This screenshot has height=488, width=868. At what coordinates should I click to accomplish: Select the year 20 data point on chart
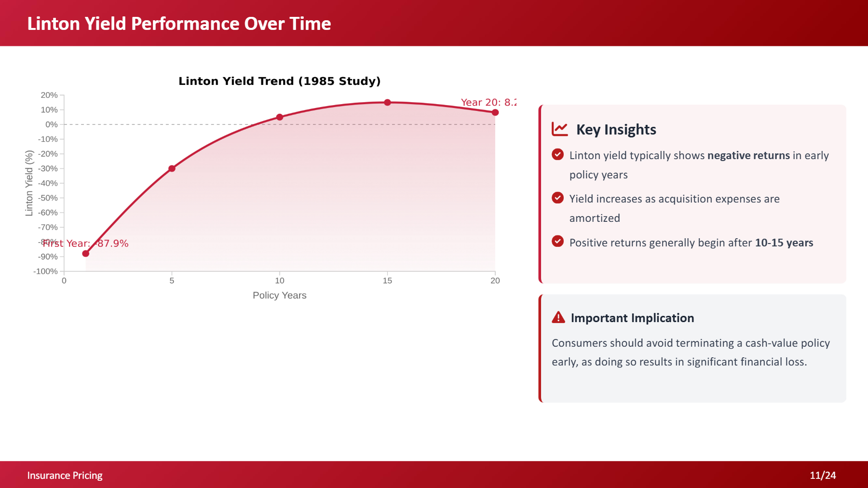(x=495, y=112)
